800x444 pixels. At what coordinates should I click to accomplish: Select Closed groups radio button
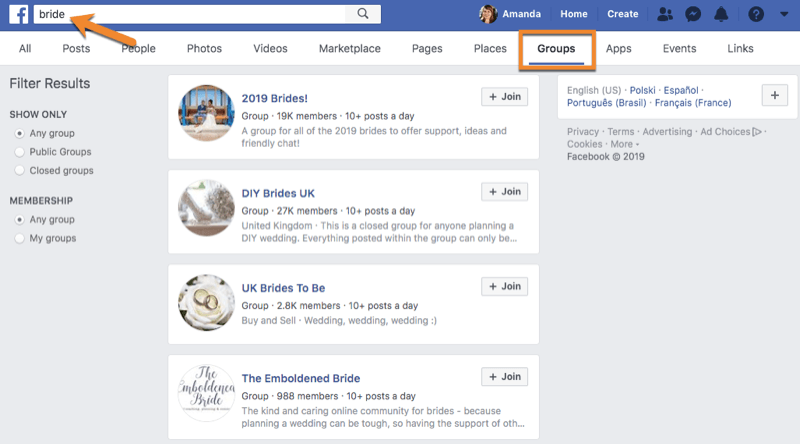pyautogui.click(x=19, y=170)
